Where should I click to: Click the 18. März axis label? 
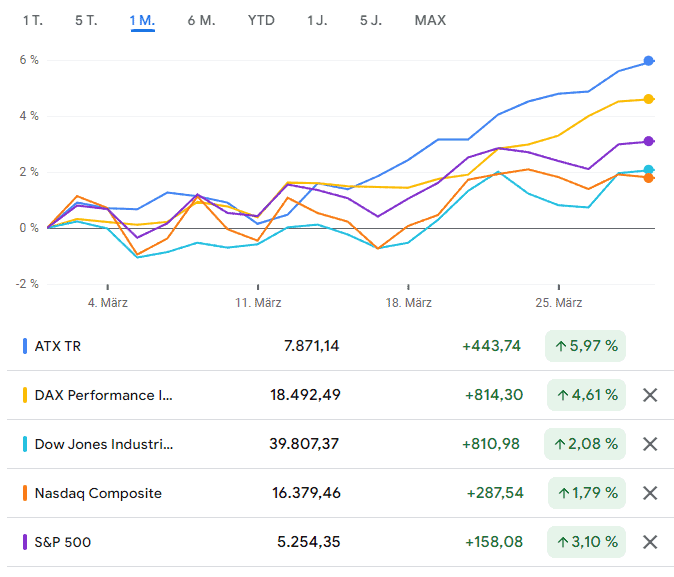pos(408,303)
